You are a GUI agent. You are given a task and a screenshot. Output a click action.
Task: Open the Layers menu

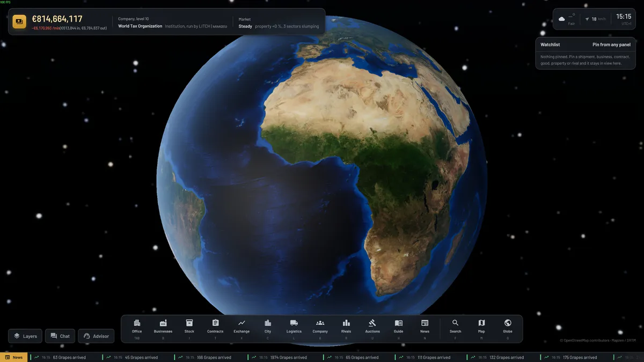(25, 336)
